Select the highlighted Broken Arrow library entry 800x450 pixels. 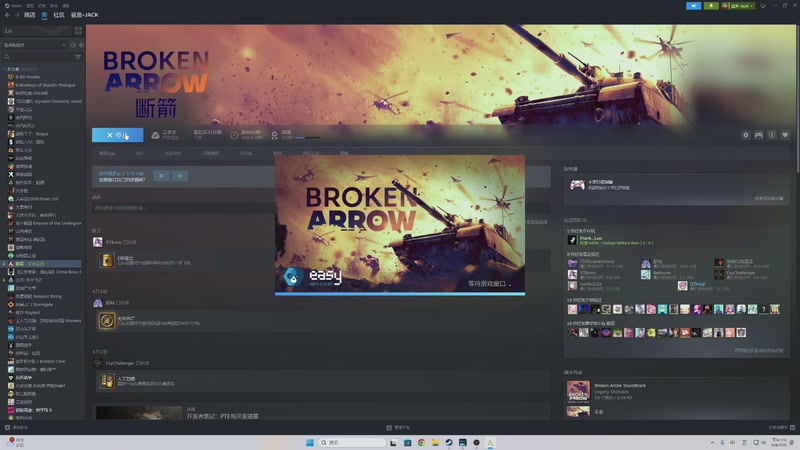pyautogui.click(x=42, y=264)
